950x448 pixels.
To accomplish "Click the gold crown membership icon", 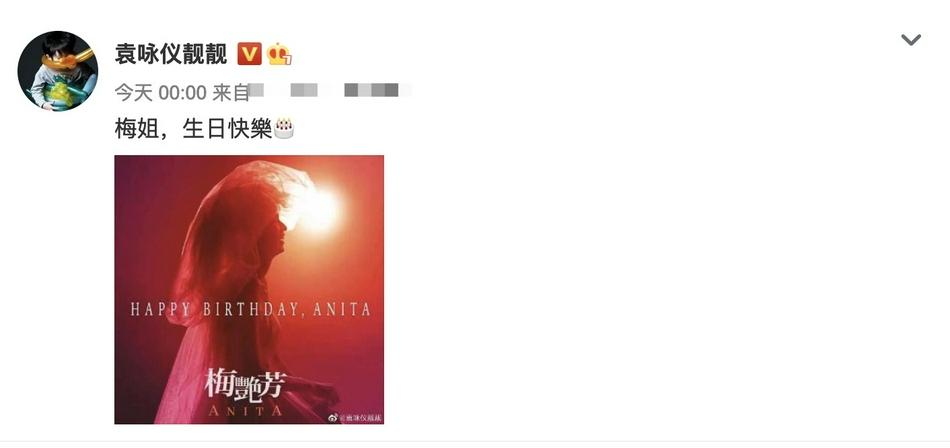I will [279, 54].
